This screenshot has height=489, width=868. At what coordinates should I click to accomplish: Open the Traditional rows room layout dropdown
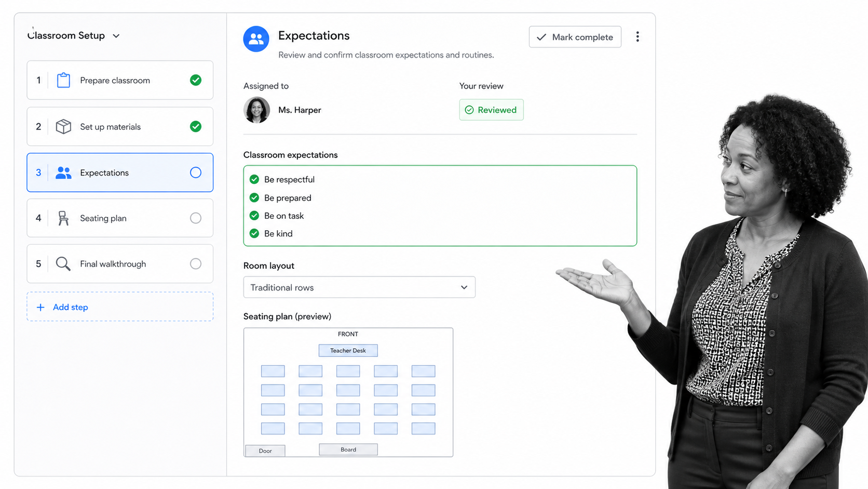[359, 287]
